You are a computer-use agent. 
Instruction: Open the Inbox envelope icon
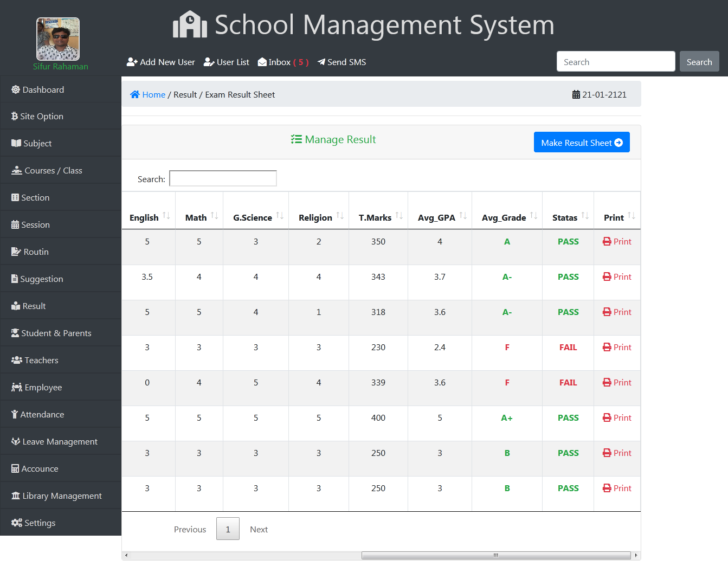tap(262, 62)
